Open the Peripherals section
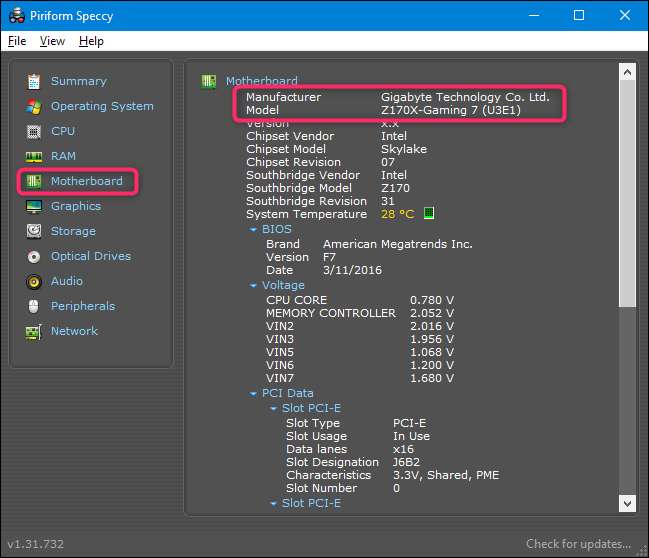 pyautogui.click(x=82, y=306)
